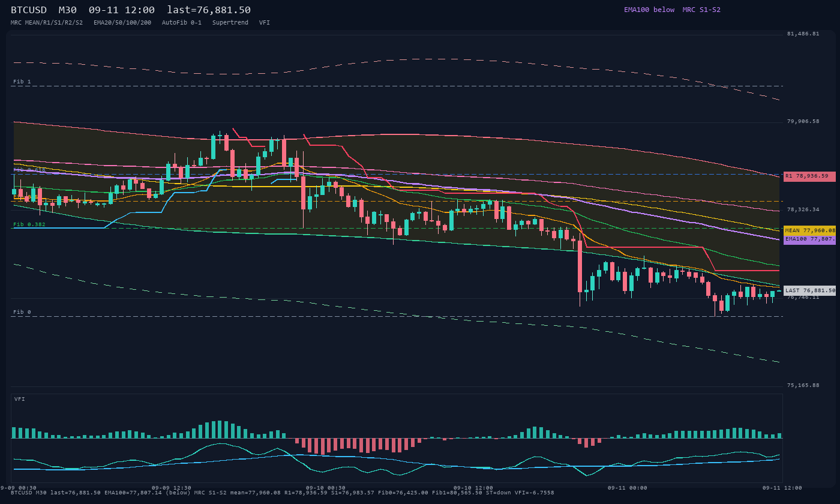Click the 'EMA20/50/100/200' legend entry
This screenshot has width=840, height=504.
tap(122, 23)
